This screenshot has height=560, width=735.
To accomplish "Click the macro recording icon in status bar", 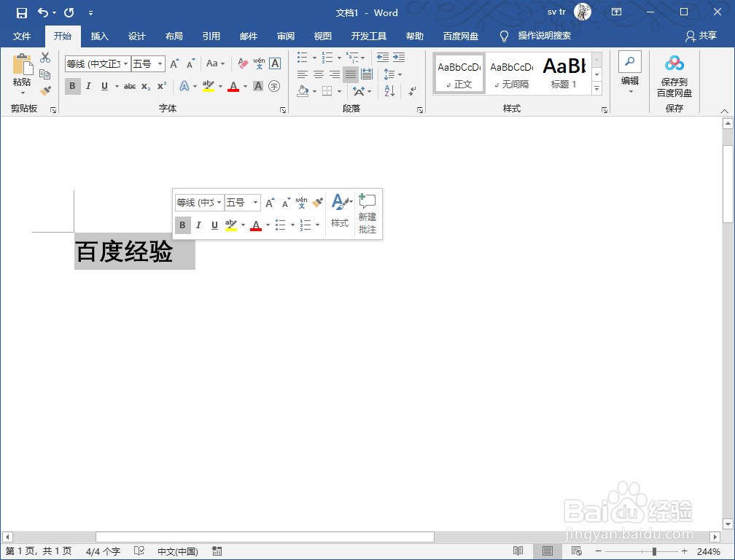I will [217, 551].
